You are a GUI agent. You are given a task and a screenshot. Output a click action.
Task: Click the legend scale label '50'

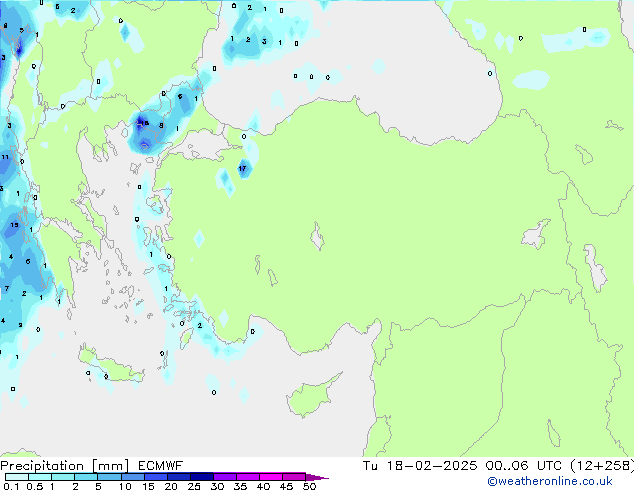pyautogui.click(x=309, y=486)
